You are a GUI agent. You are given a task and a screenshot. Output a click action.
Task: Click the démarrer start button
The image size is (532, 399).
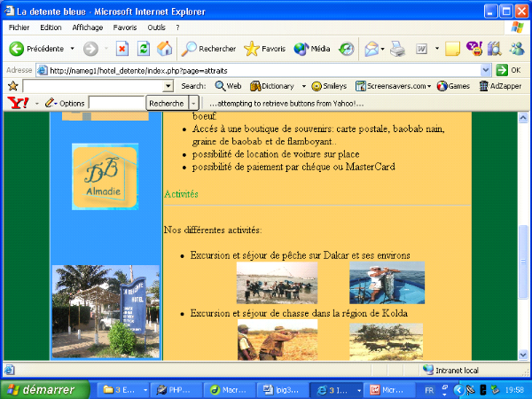click(x=44, y=389)
